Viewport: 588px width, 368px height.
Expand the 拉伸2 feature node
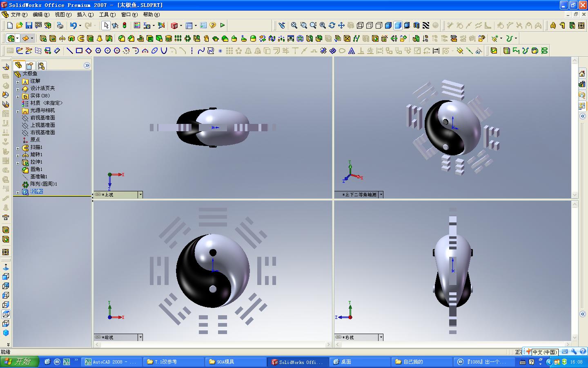point(18,192)
